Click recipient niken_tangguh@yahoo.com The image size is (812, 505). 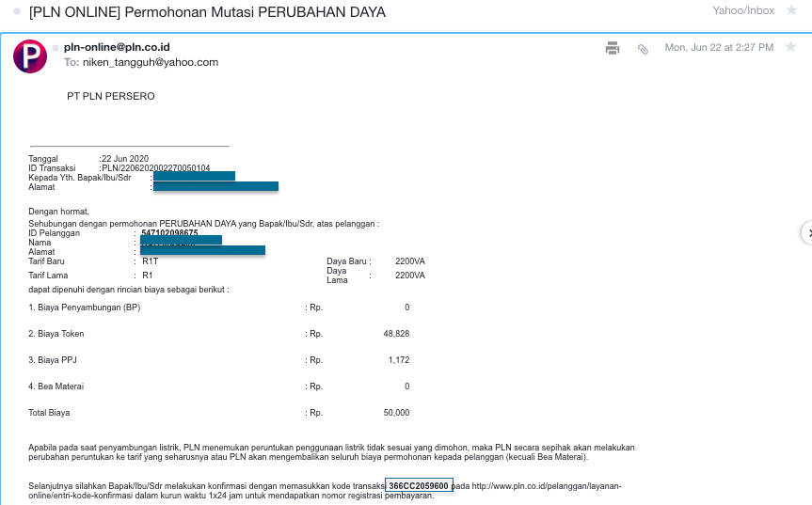[151, 62]
